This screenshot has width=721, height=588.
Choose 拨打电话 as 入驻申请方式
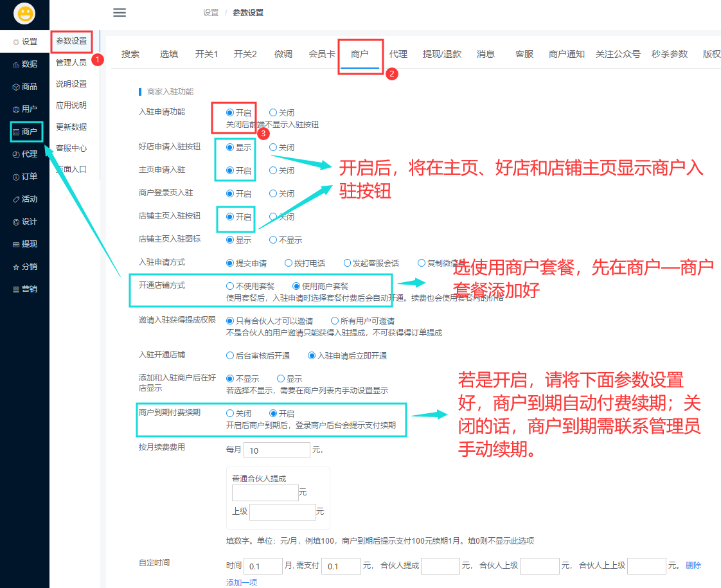point(289,263)
